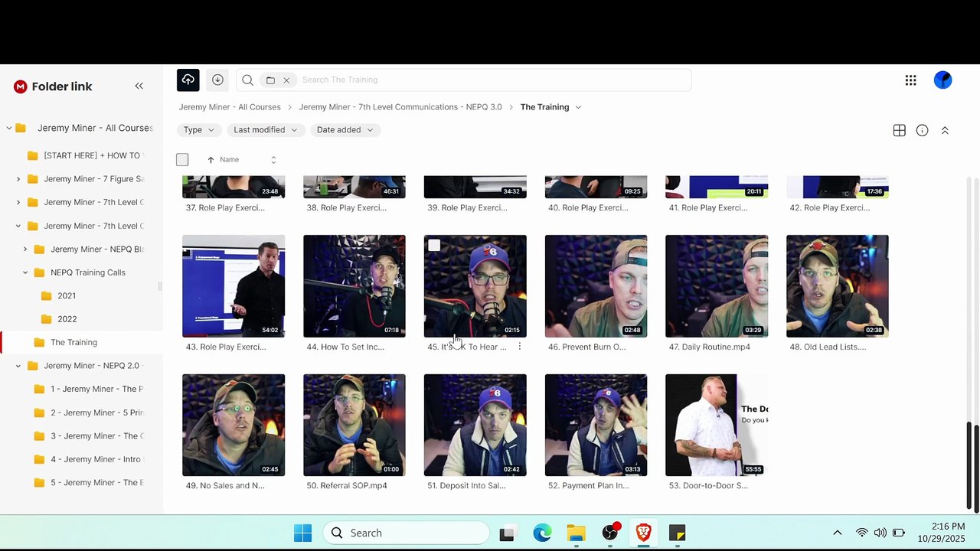
Task: Tick the checkbox on video 45 thumbnail
Action: (x=434, y=245)
